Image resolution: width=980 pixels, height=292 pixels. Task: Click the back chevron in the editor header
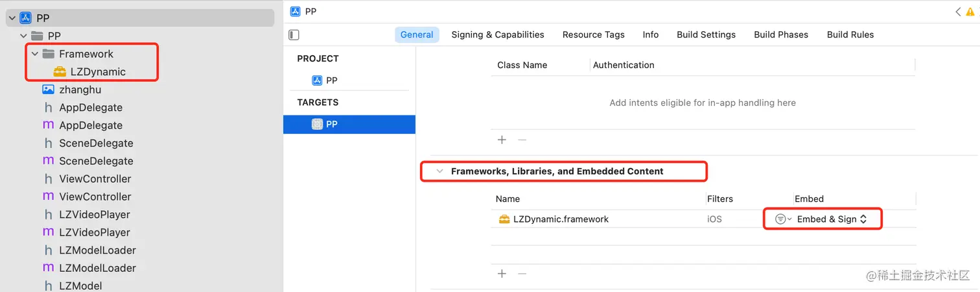pyautogui.click(x=958, y=12)
